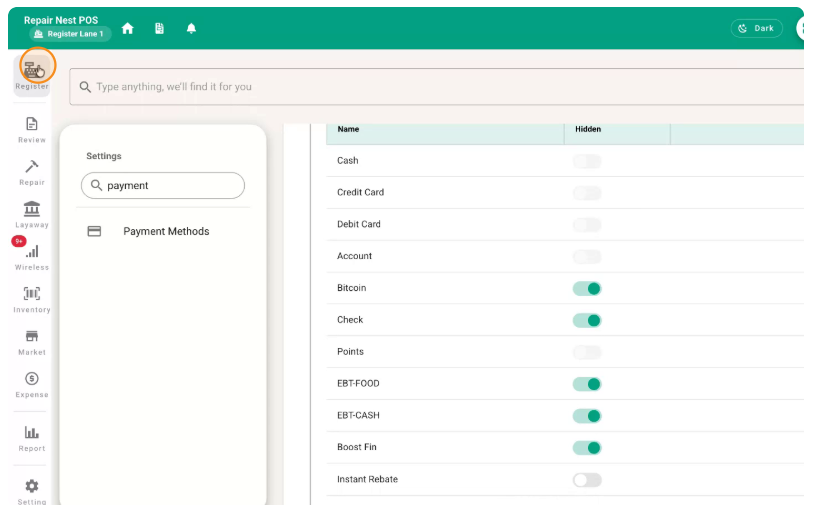The image size is (814, 505).
Task: Focus the Type anything global search field
Action: point(436,87)
